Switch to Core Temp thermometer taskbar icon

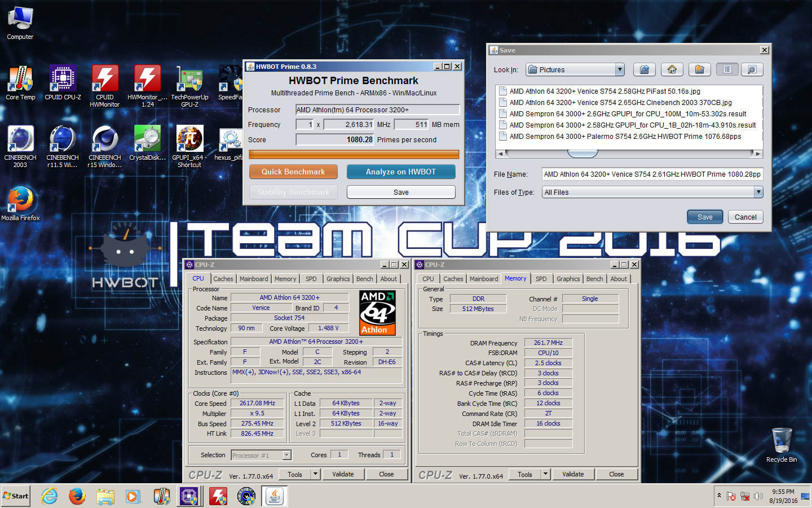[161, 496]
